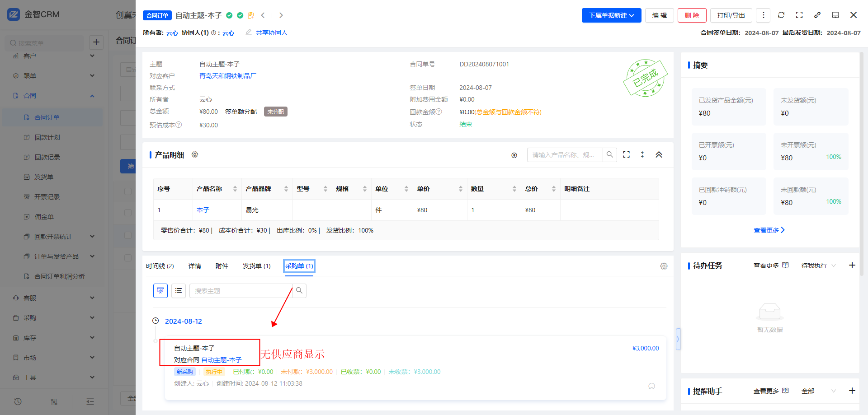Copy link via the chain icon
The image size is (868, 415).
817,15
